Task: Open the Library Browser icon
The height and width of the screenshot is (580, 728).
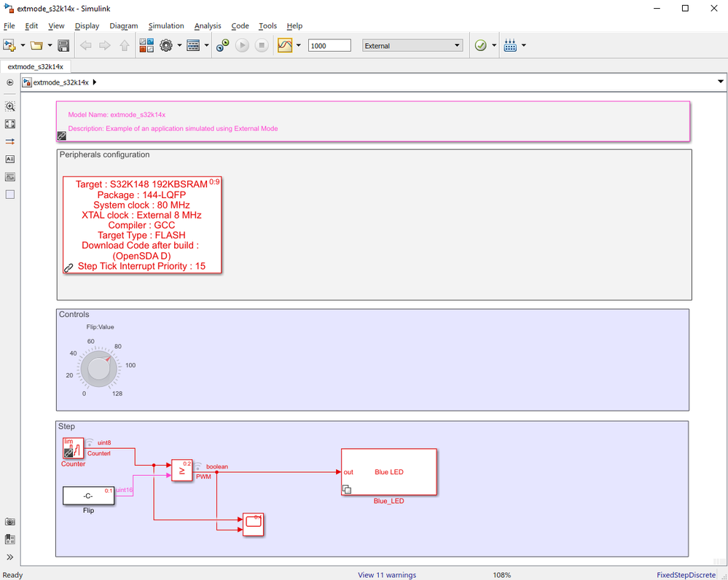Action: [146, 45]
